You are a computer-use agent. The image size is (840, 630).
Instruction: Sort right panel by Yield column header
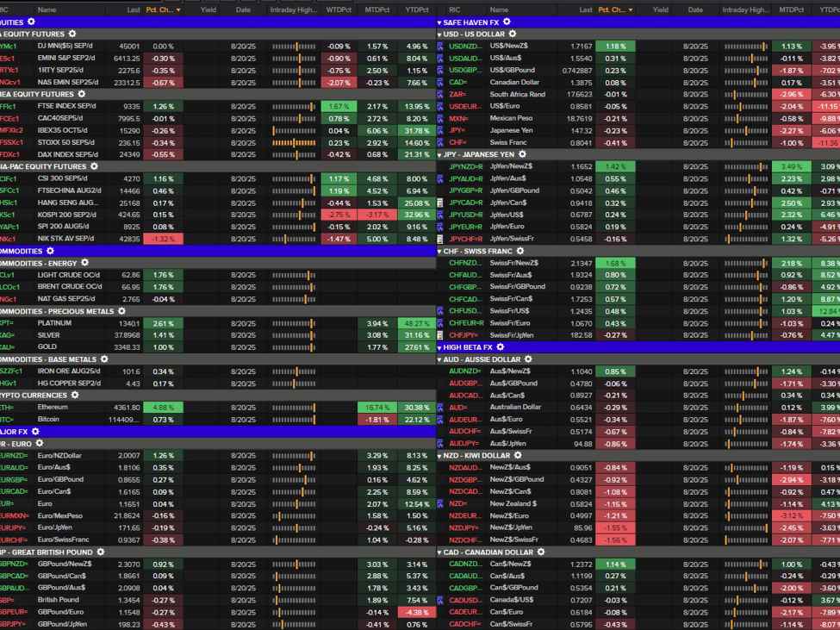pyautogui.click(x=661, y=9)
